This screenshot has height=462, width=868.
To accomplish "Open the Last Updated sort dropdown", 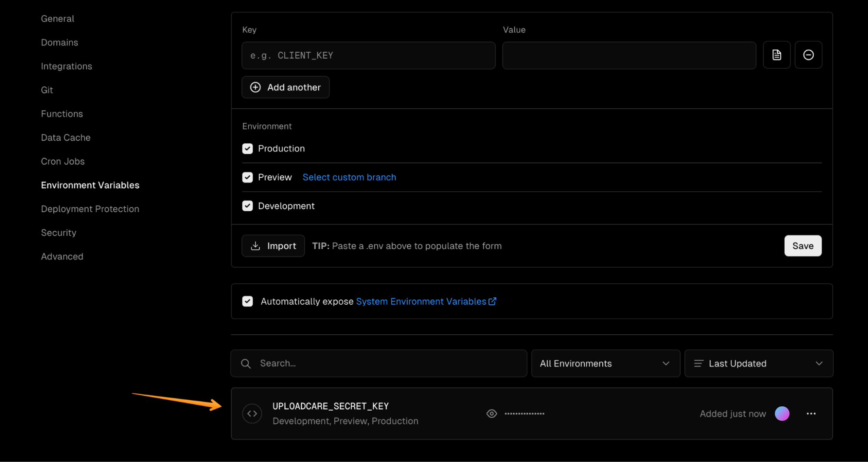I will click(758, 363).
